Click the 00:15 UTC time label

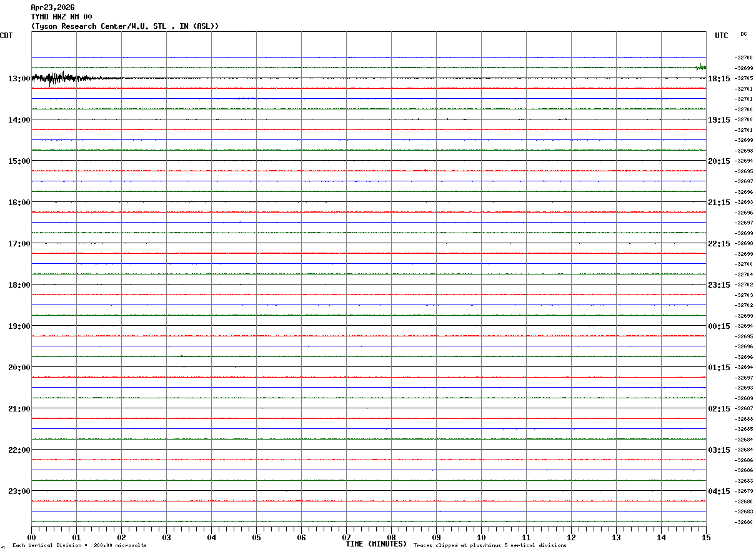click(719, 326)
